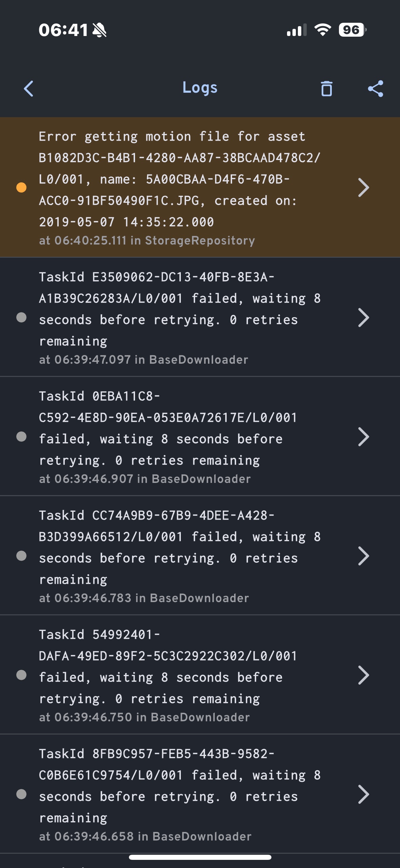Image resolution: width=400 pixels, height=868 pixels.
Task: Tap the gray dot beside TaskId 54992401 entry
Action: (21, 675)
